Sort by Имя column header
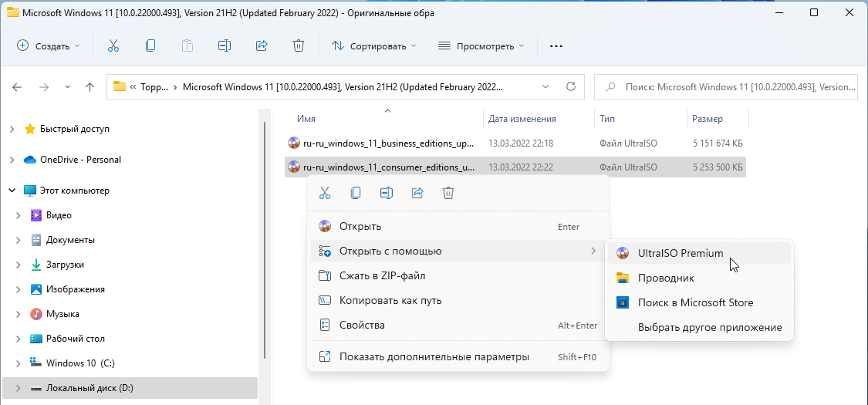 (306, 119)
